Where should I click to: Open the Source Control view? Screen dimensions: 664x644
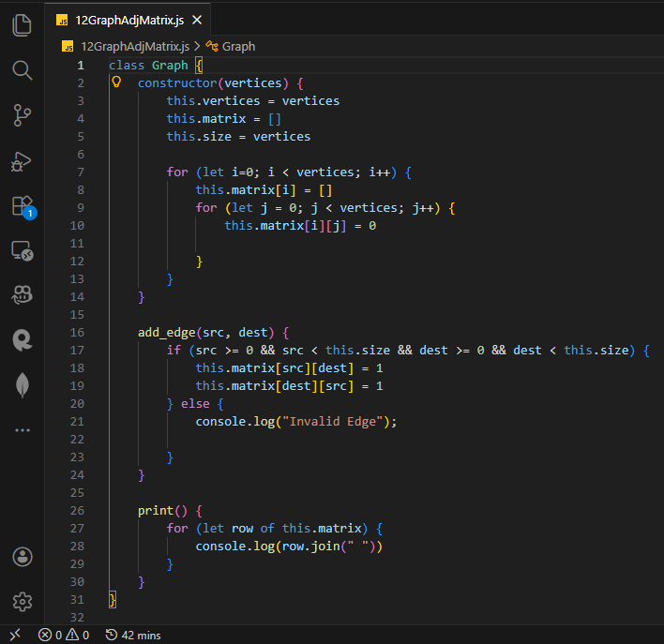tap(22, 115)
